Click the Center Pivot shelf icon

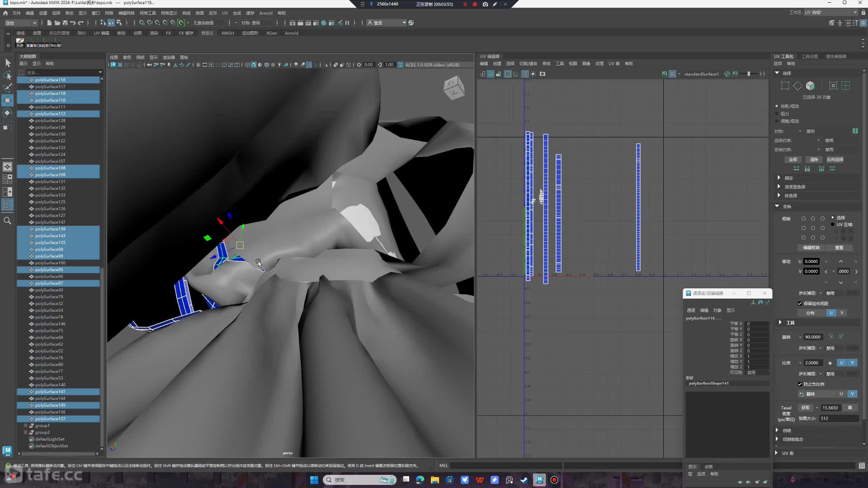(x=56, y=42)
